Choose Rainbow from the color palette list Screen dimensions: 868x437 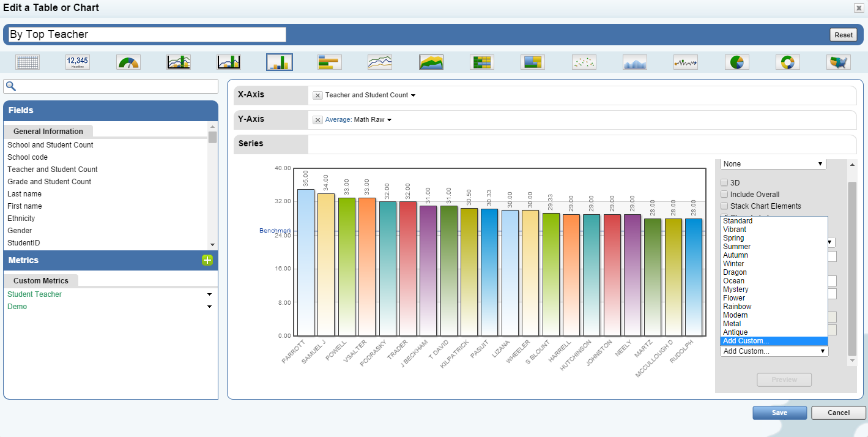[x=737, y=307]
